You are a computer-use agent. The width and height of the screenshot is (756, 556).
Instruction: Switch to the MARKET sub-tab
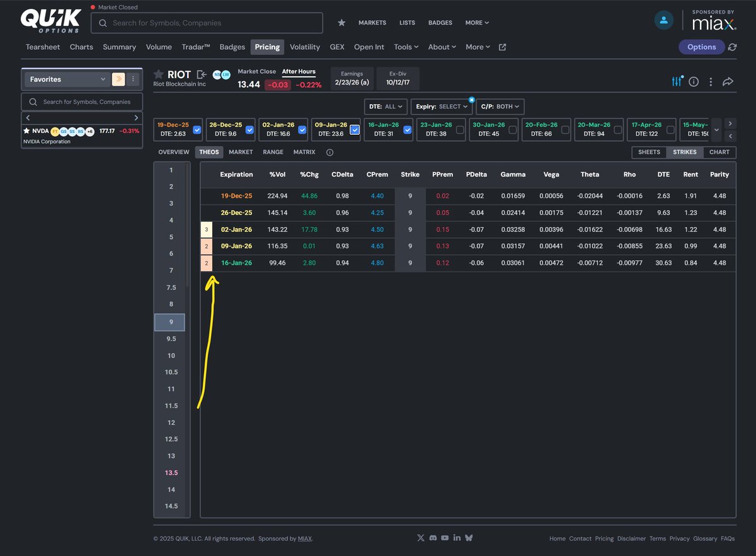coord(241,153)
